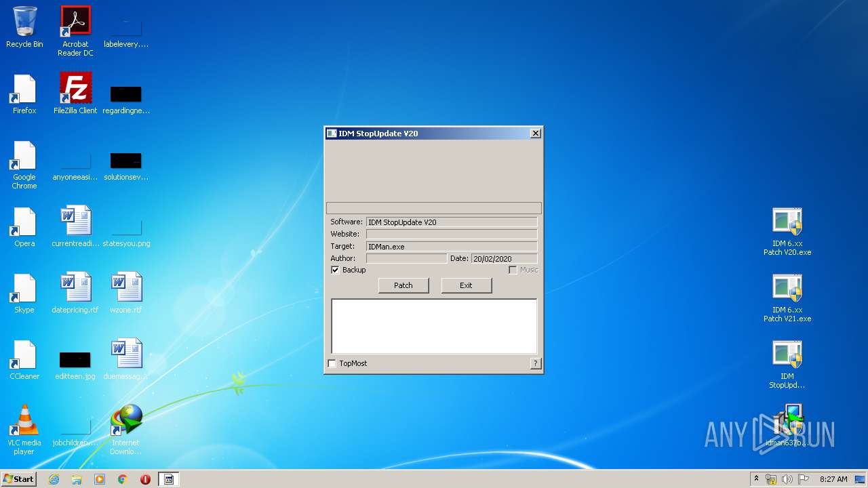The width and height of the screenshot is (868, 488).
Task: Toggle the Backup checkbox
Action: tap(335, 270)
